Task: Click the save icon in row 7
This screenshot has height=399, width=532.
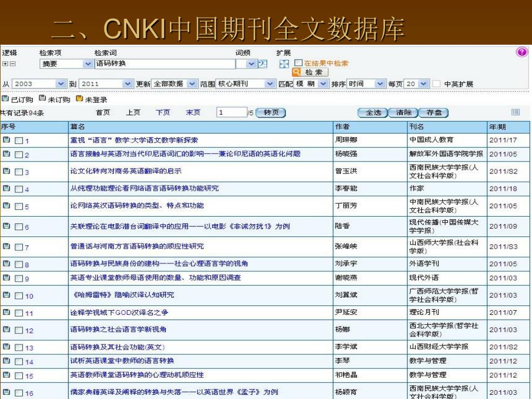Action: click(6, 246)
